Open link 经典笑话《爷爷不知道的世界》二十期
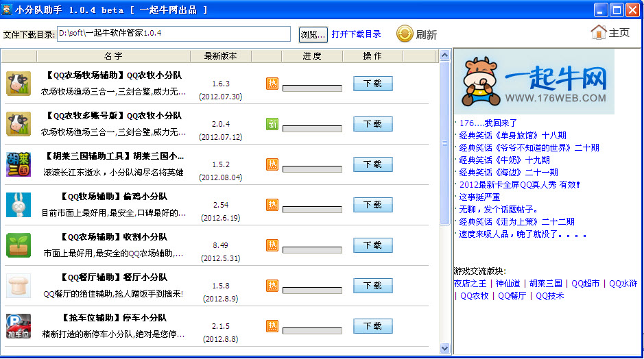The image size is (644, 359). pyautogui.click(x=529, y=148)
